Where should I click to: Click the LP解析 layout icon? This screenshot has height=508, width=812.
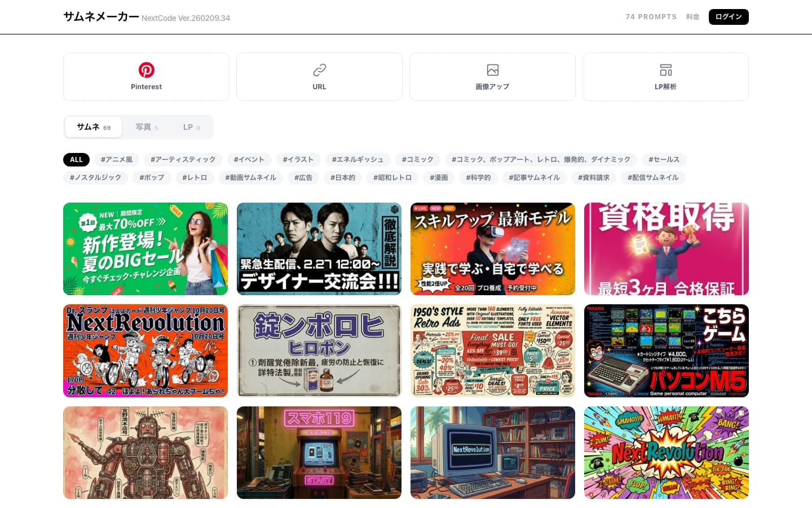[x=665, y=70]
